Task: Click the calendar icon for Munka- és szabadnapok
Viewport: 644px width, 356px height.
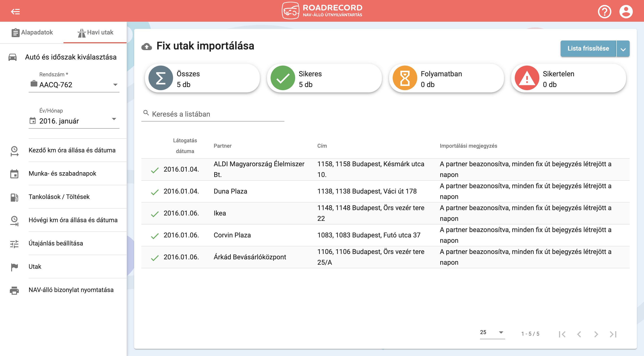Action: [x=14, y=174]
